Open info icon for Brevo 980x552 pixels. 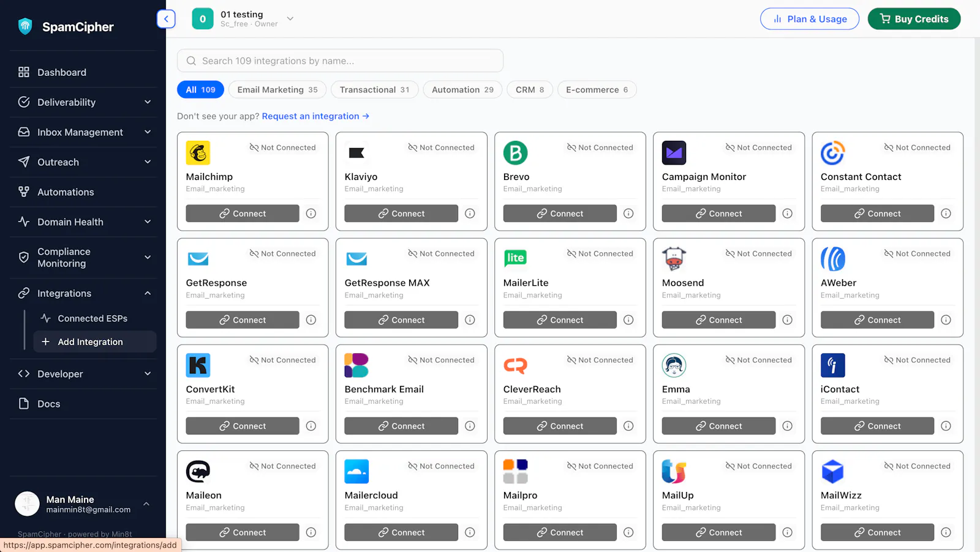click(628, 214)
